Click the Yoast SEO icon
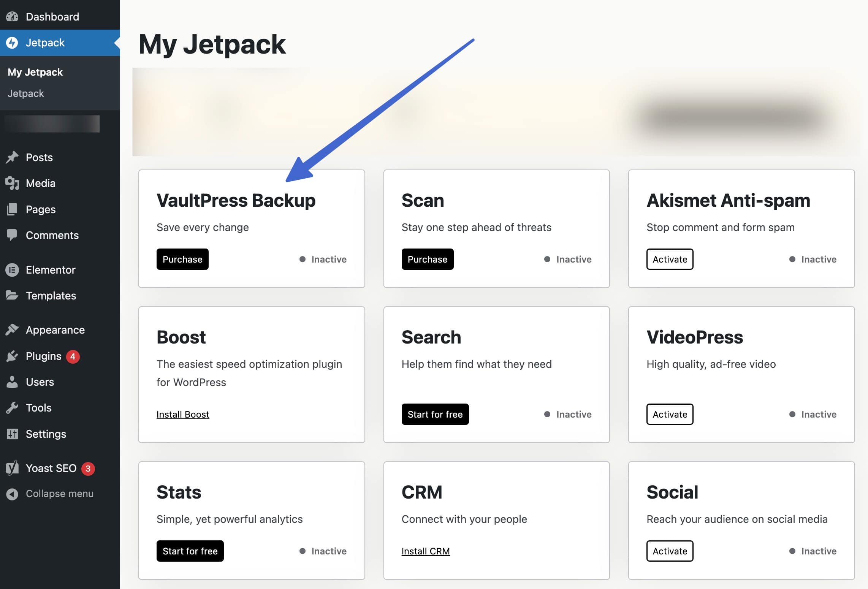 (x=13, y=468)
